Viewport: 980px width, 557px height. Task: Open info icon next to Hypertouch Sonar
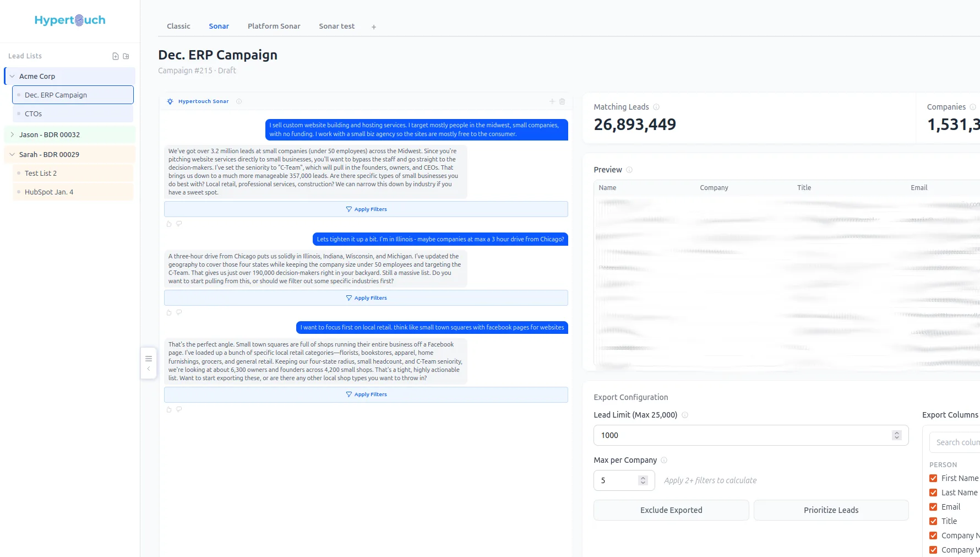click(239, 101)
